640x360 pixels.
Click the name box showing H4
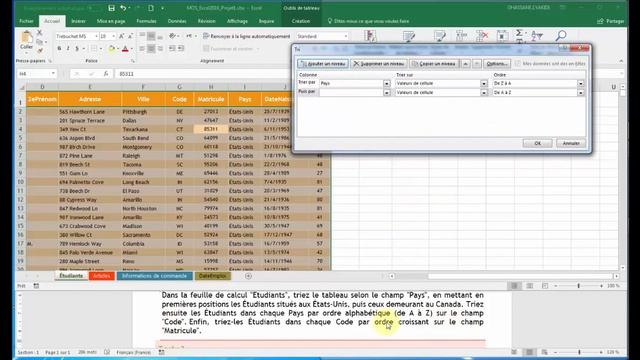tap(37, 74)
